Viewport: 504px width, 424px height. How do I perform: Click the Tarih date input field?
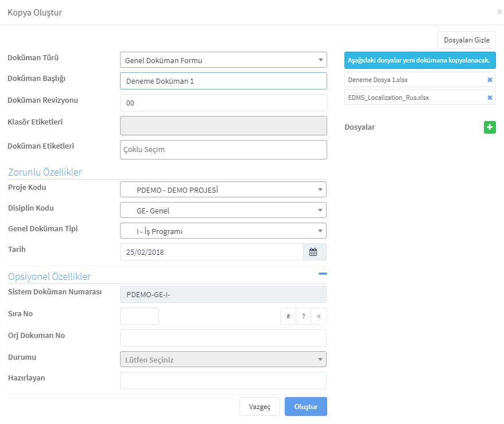pyautogui.click(x=212, y=252)
